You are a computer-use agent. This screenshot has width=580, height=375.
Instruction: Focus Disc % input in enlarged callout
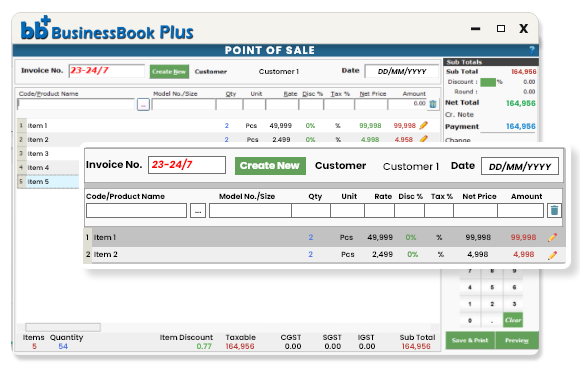[x=409, y=211]
